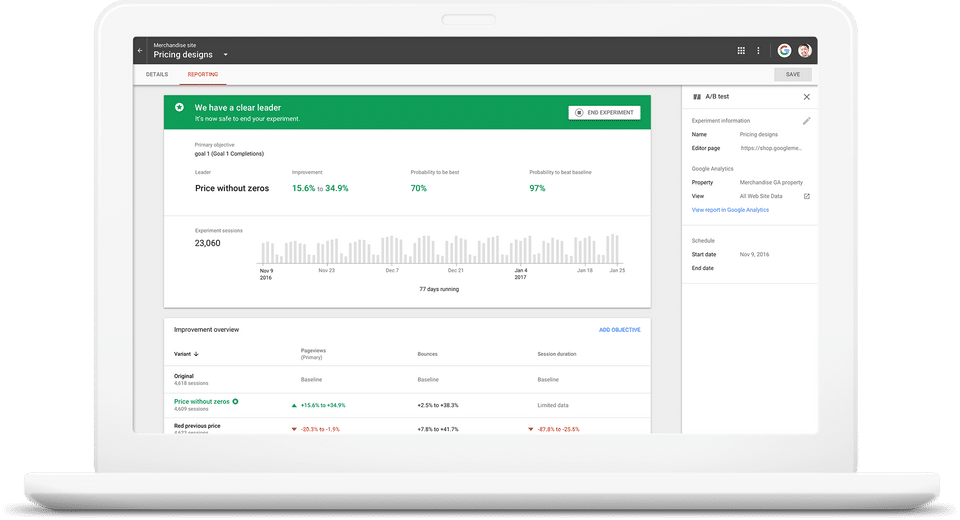Sort by Variant column arrow
Screen dimensions: 960x520
coord(196,354)
